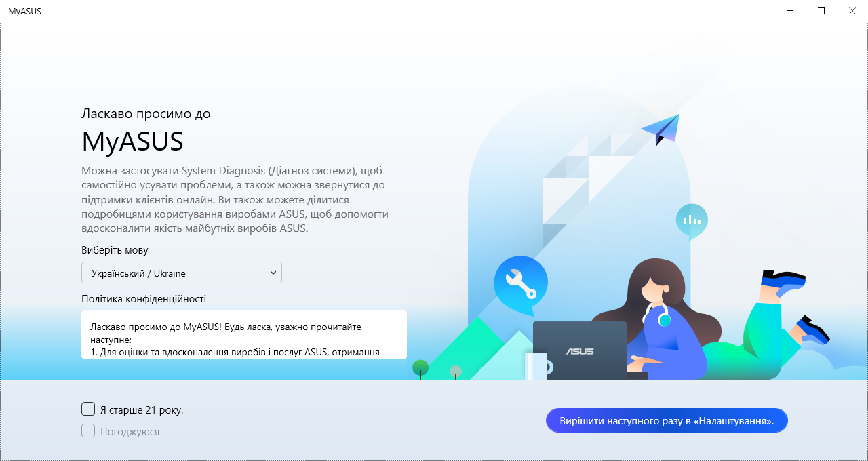Tick the 'Погоджуюся' checkbox
The image size is (868, 461).
click(x=88, y=430)
